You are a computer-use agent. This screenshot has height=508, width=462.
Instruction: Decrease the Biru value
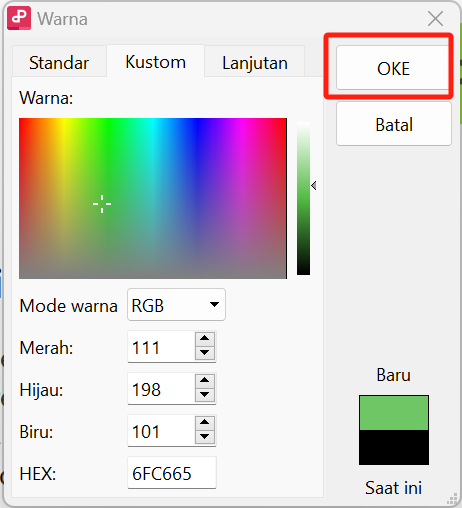pyautogui.click(x=205, y=437)
